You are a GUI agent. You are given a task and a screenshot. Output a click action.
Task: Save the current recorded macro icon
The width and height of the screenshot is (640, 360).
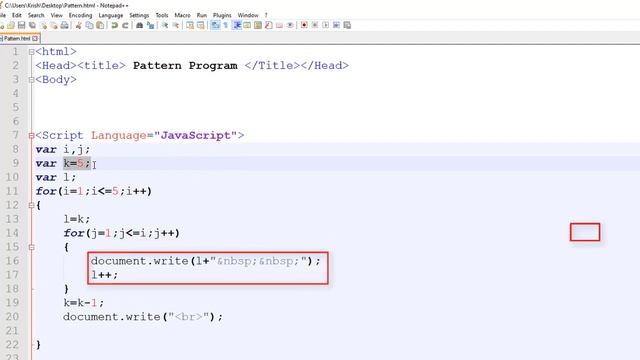347,25
